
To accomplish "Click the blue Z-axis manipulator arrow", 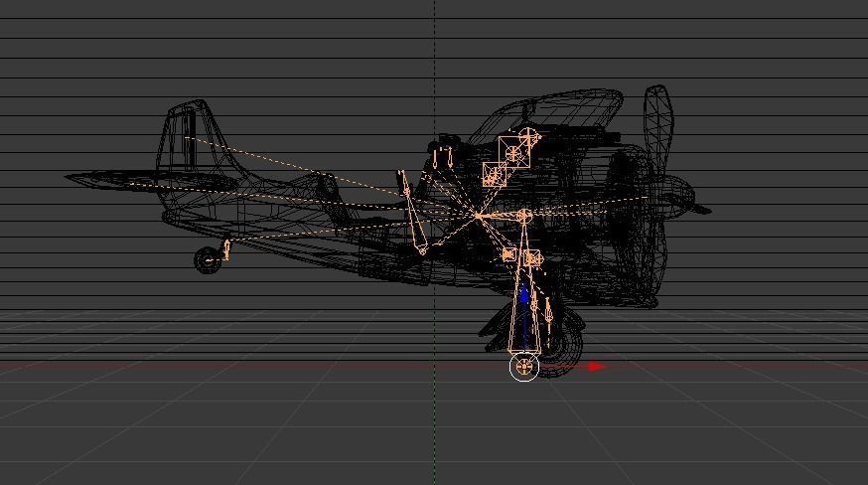I will (524, 292).
